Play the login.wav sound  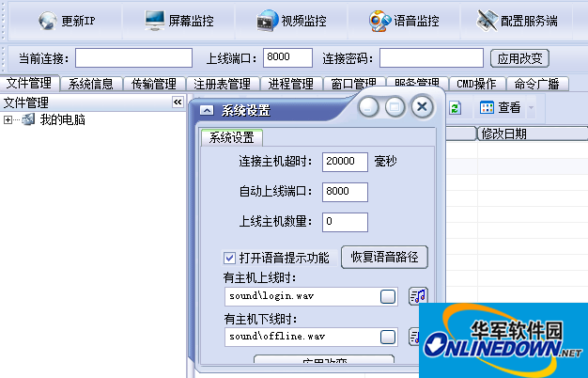tap(418, 296)
